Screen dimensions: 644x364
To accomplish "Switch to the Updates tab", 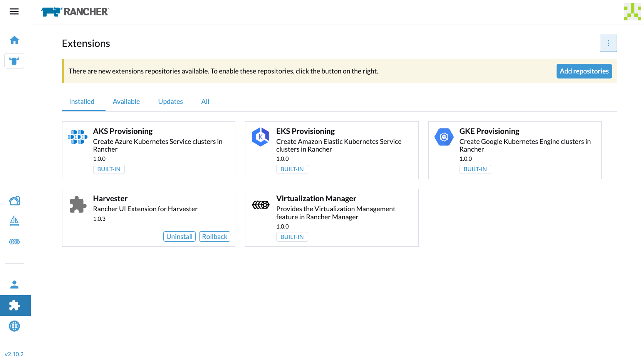I will pyautogui.click(x=170, y=102).
